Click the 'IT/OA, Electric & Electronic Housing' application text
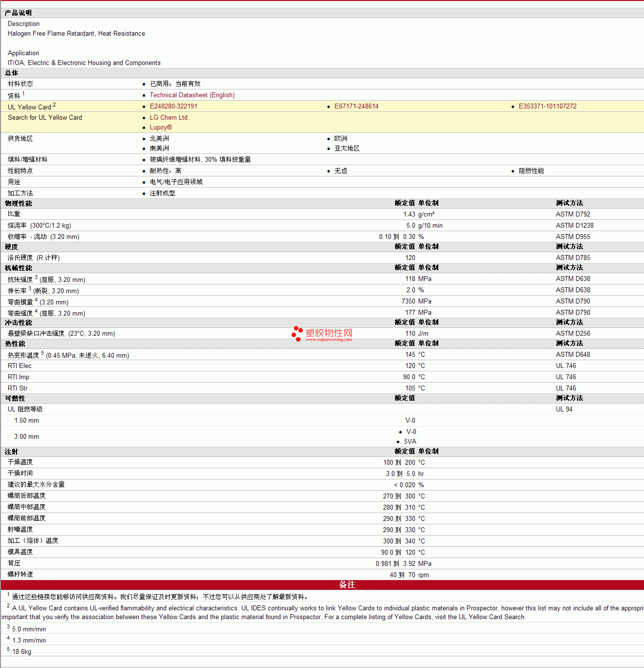 84,63
